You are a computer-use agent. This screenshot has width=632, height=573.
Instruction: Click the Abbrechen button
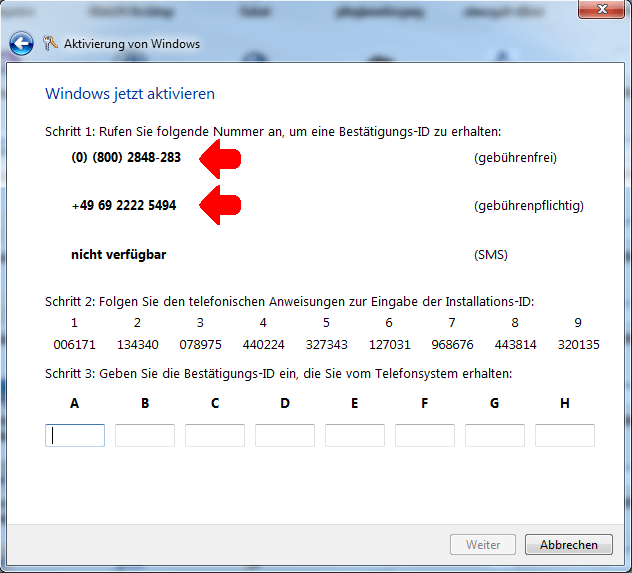pos(569,545)
